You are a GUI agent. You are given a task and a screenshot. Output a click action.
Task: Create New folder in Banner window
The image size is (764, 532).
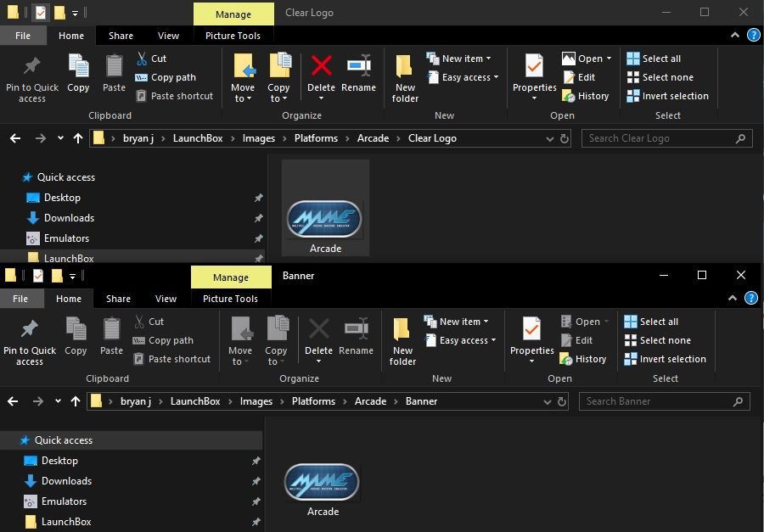(x=402, y=341)
